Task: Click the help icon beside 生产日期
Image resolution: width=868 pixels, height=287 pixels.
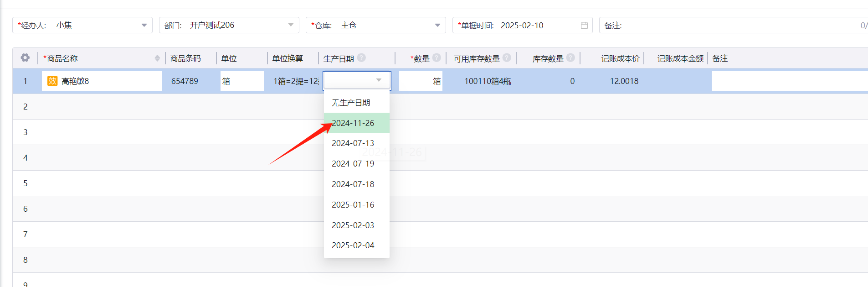Action: [361, 58]
